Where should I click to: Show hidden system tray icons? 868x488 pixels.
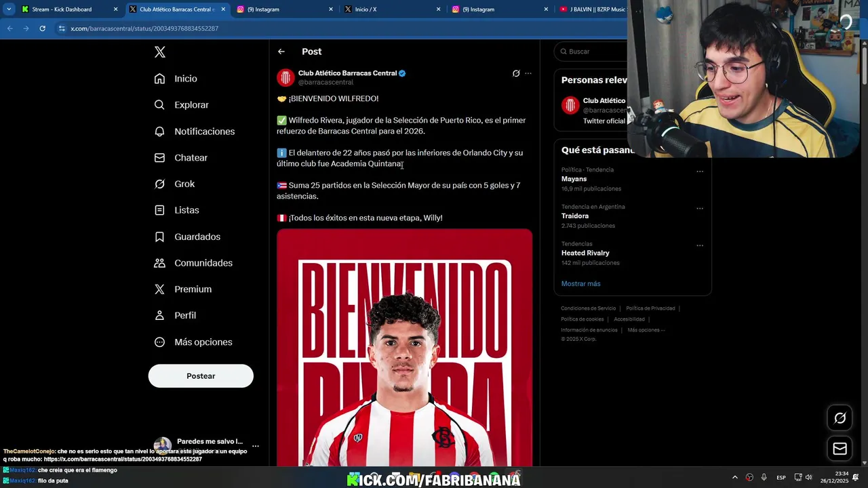[x=734, y=477]
